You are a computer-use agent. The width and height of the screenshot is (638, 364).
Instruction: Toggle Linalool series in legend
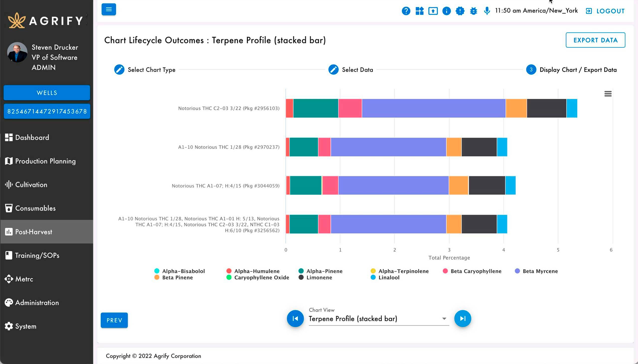(385, 277)
